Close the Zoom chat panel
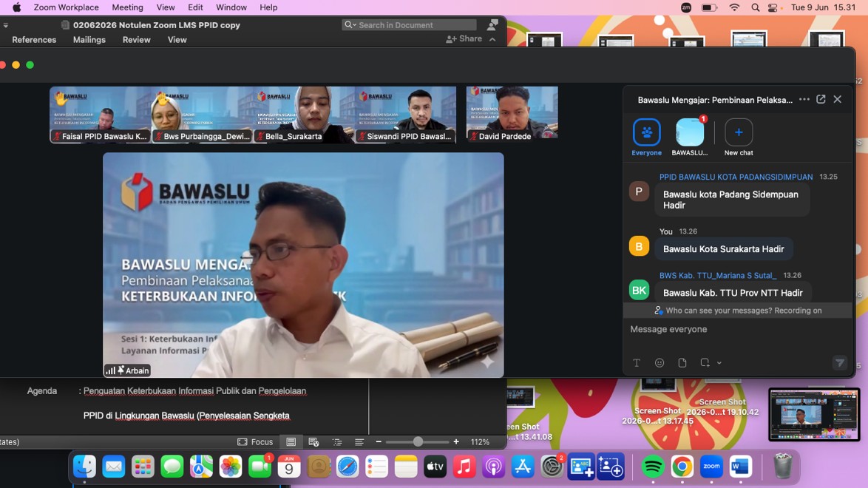The height and width of the screenshot is (488, 868). pos(838,99)
